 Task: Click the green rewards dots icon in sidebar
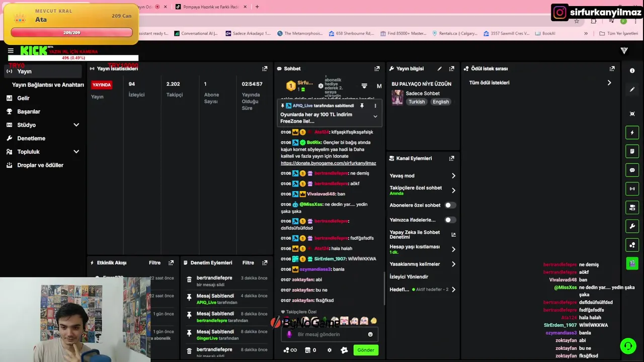click(632, 245)
